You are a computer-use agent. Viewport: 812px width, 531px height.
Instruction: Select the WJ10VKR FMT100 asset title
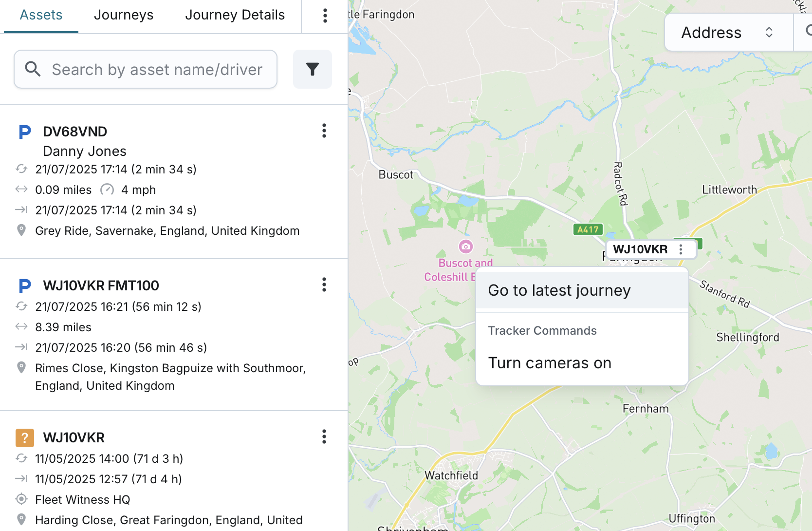click(x=101, y=285)
